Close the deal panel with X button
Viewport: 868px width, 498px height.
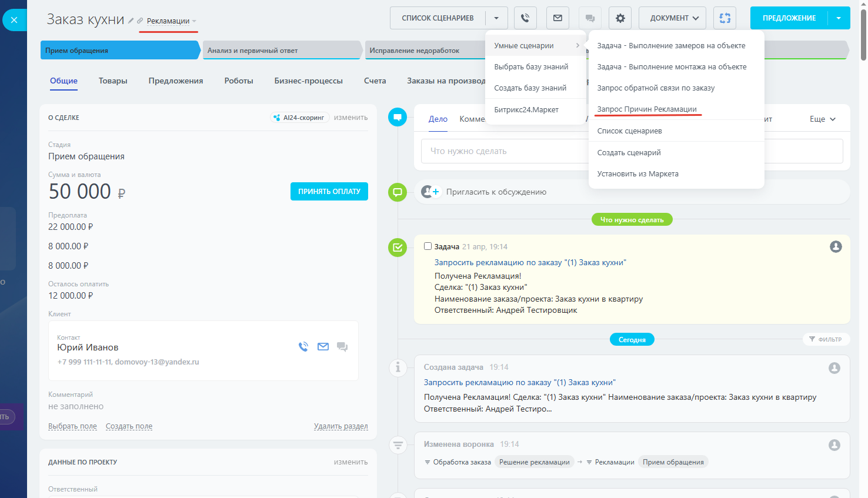[14, 20]
